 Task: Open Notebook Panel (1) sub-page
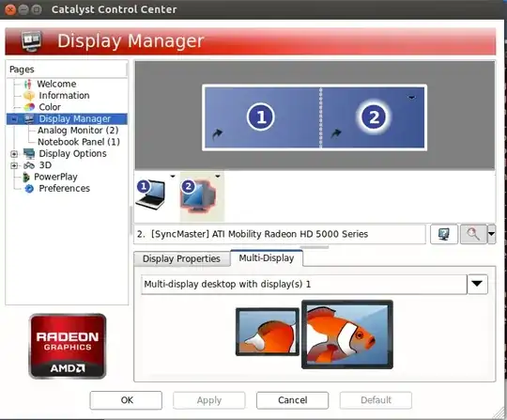click(x=79, y=142)
